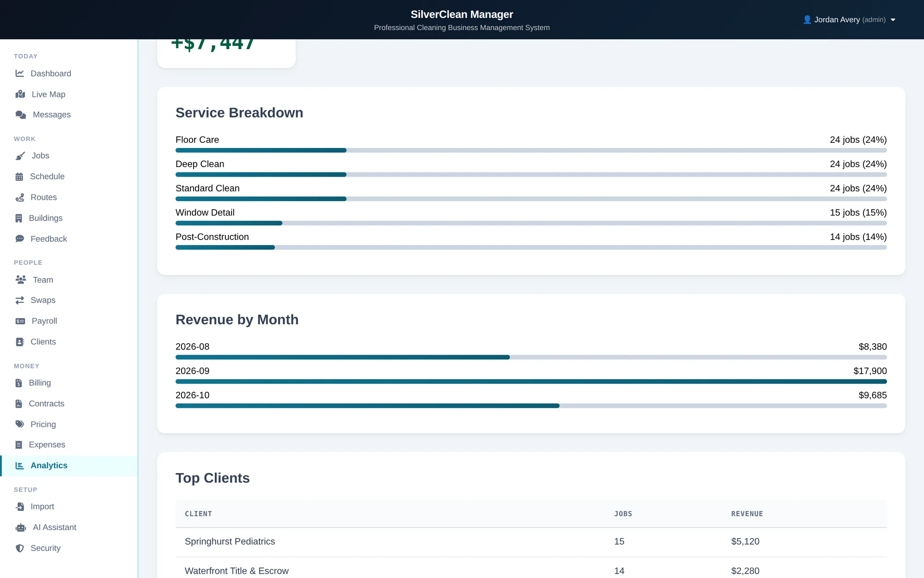
Task: Click the SilverClean Manager title
Action: 462,14
